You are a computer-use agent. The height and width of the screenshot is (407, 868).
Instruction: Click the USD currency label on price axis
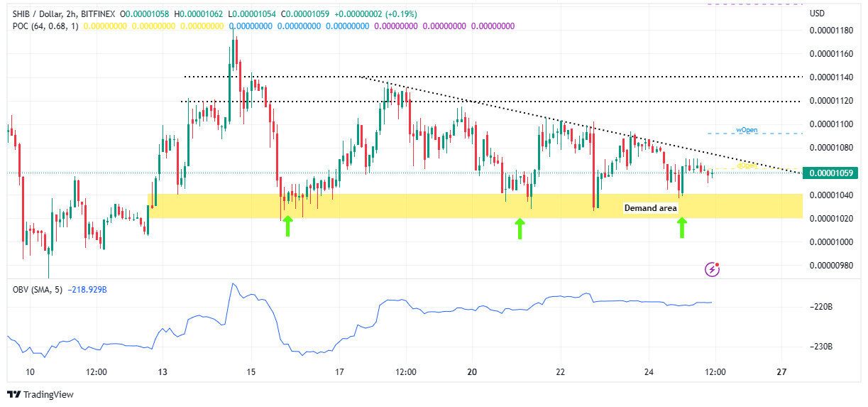(818, 13)
